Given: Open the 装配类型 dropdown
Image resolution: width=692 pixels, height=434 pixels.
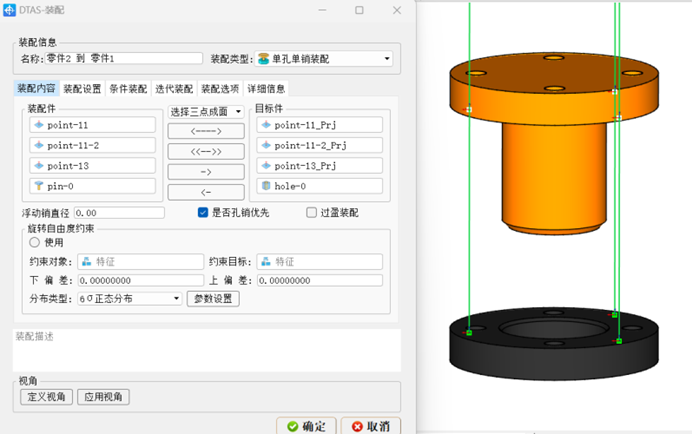Looking at the screenshot, I should click(387, 59).
